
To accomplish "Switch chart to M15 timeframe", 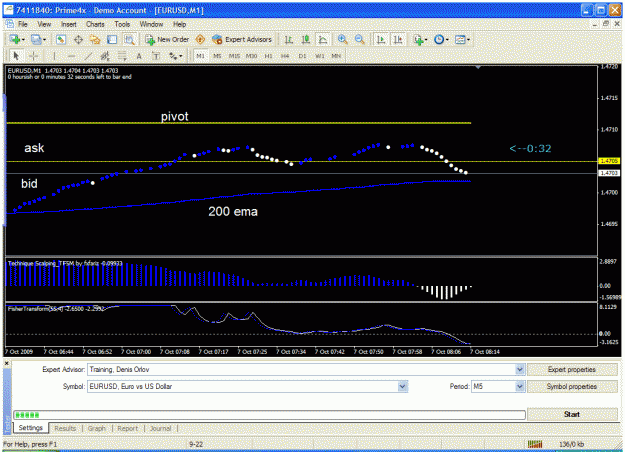I will coord(234,56).
